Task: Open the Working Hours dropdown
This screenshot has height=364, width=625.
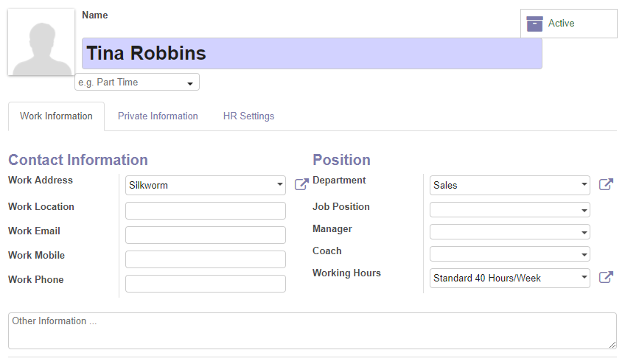Action: [x=509, y=278]
